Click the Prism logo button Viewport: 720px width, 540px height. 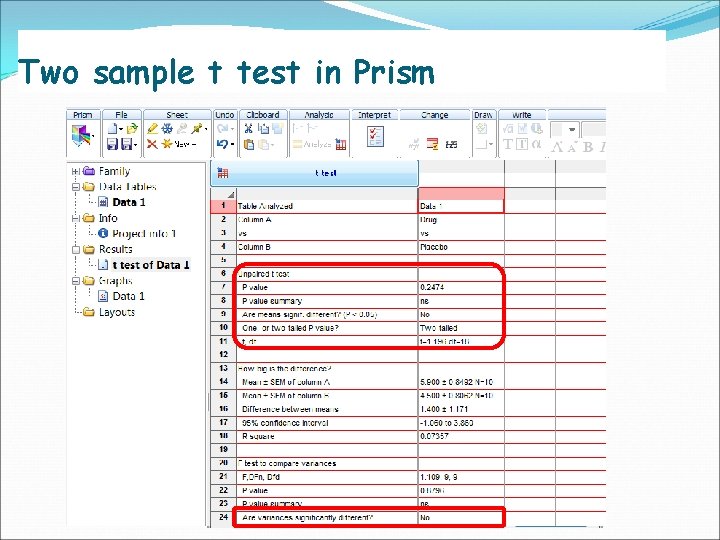(81, 136)
